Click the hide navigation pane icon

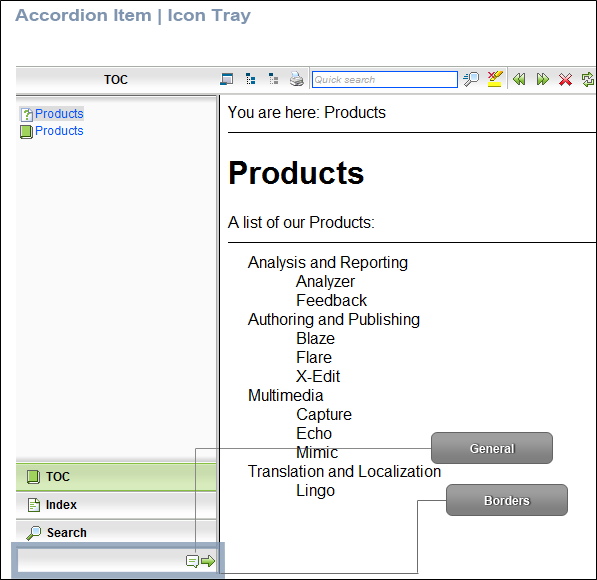(x=227, y=79)
